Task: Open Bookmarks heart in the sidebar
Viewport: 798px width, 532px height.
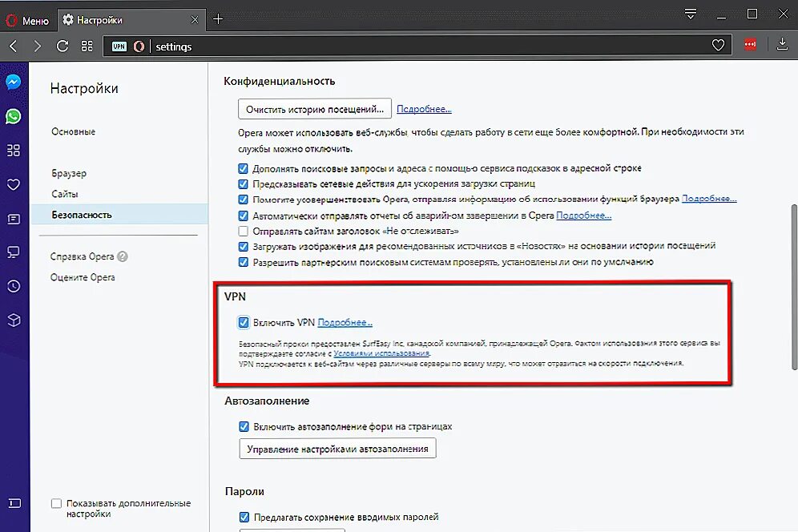Action: click(x=14, y=184)
